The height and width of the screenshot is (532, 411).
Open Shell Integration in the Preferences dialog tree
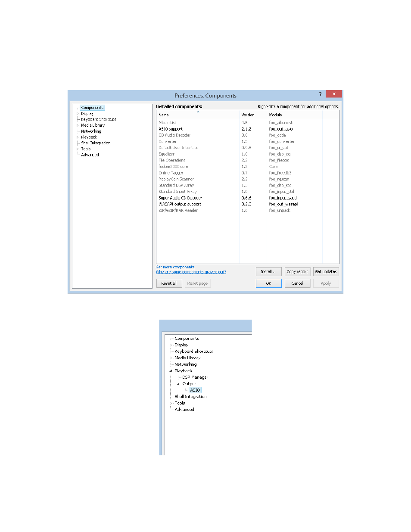point(96,143)
